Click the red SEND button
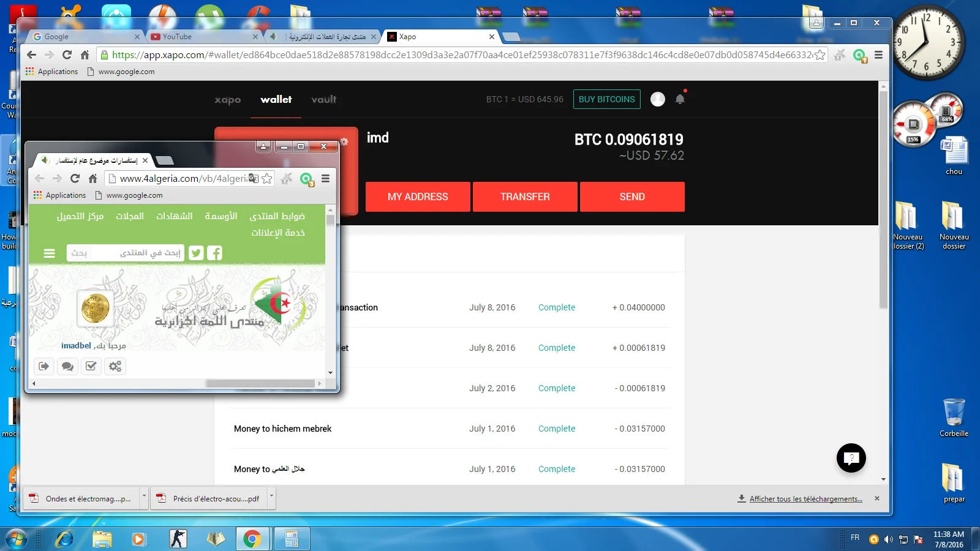Image resolution: width=980 pixels, height=551 pixels. point(632,197)
